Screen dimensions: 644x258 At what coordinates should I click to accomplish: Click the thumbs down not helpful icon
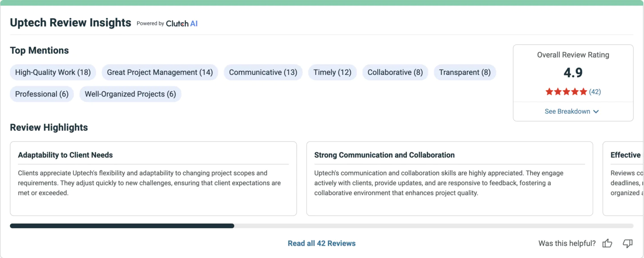pos(627,243)
